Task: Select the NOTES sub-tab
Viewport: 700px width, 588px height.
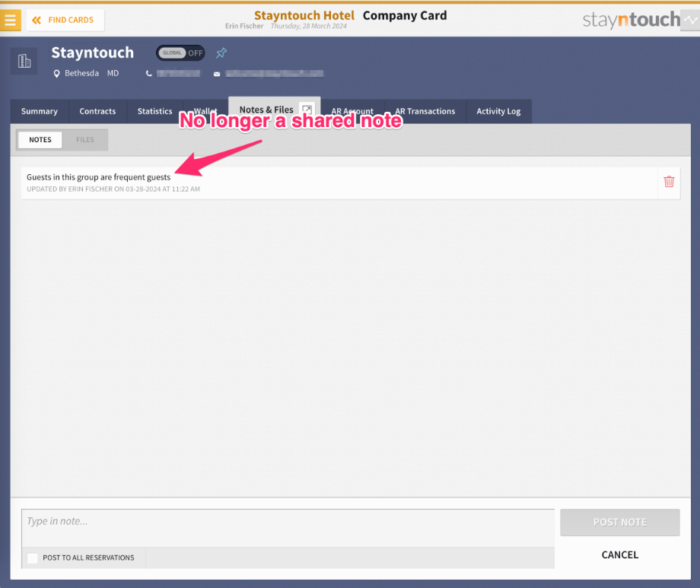Action: pyautogui.click(x=40, y=140)
